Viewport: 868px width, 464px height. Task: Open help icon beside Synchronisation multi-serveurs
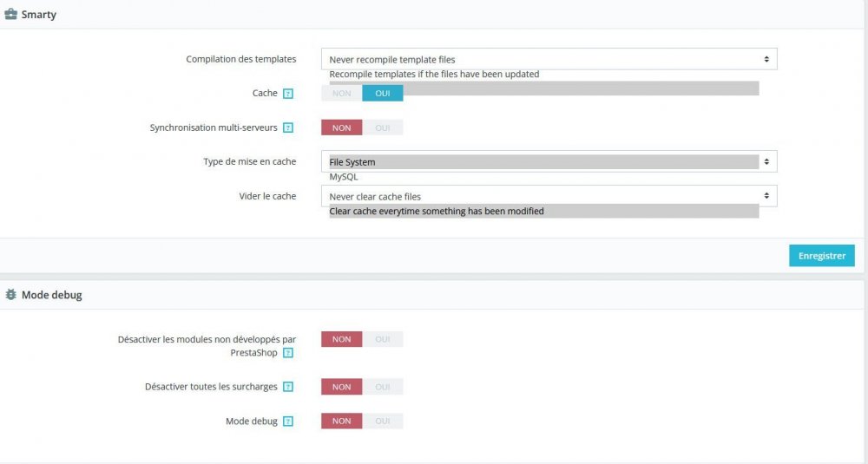pyautogui.click(x=288, y=127)
